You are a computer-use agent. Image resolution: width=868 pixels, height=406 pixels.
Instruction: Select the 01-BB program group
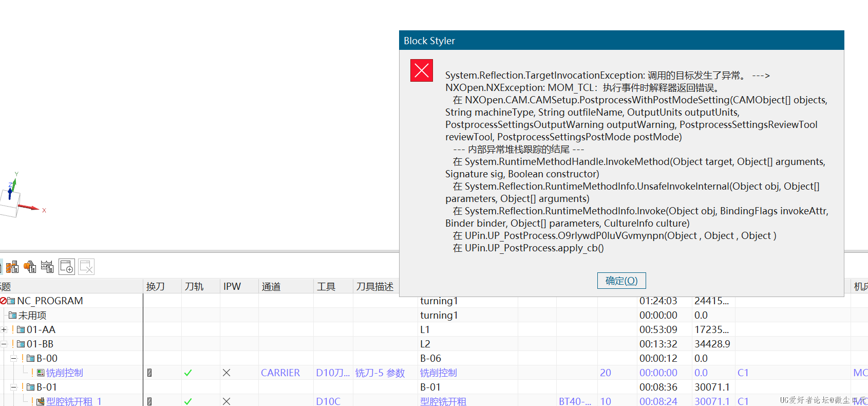[40, 344]
